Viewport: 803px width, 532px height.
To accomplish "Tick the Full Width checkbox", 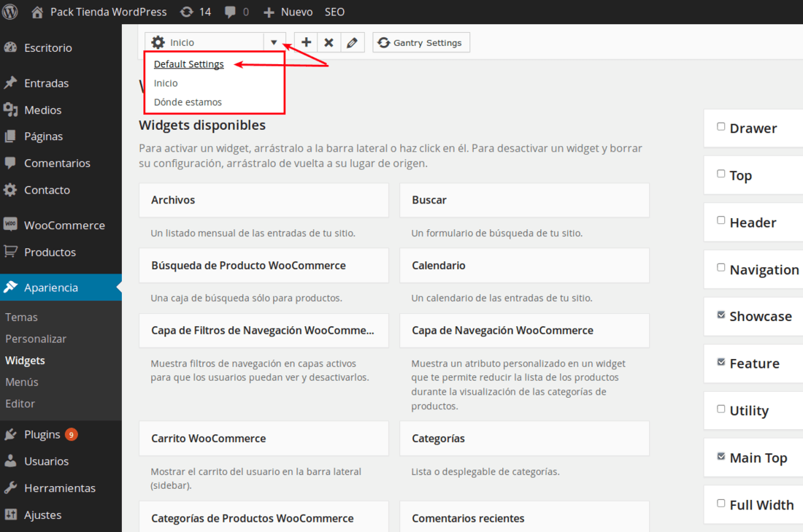I will click(721, 503).
